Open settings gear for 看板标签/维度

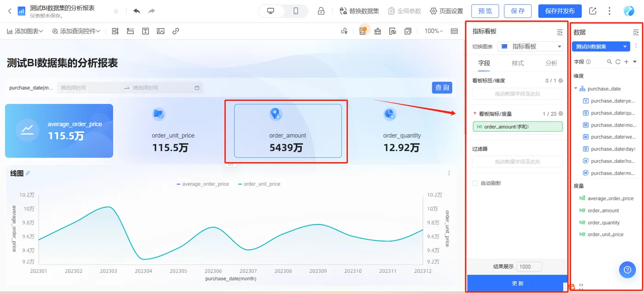561,81
